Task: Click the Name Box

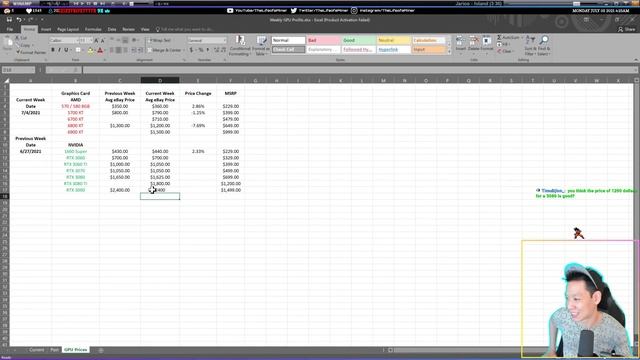Action: point(18,70)
